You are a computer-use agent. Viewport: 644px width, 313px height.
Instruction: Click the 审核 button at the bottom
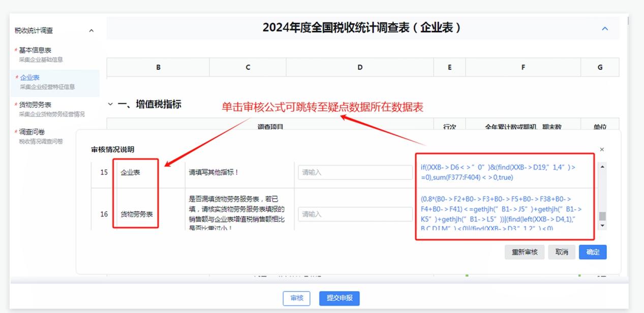click(x=296, y=298)
